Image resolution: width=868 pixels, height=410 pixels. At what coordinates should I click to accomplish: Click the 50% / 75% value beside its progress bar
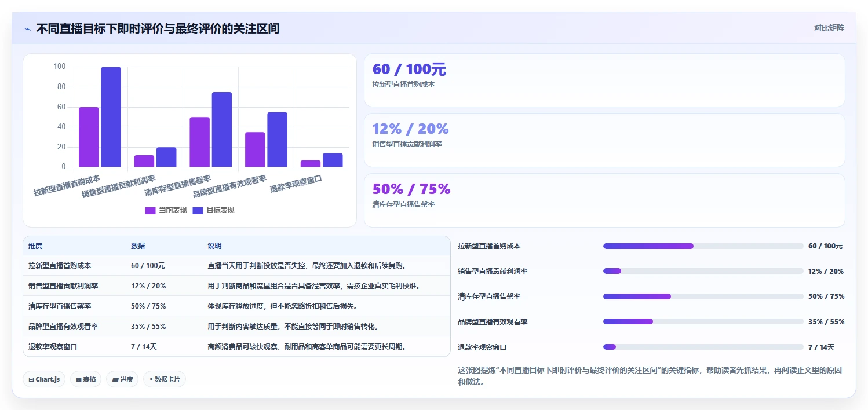point(826,296)
